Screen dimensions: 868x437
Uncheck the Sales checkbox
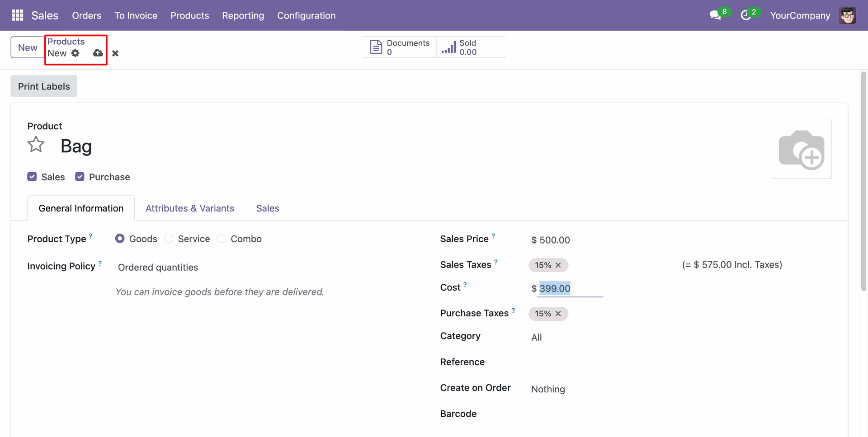[x=32, y=177]
